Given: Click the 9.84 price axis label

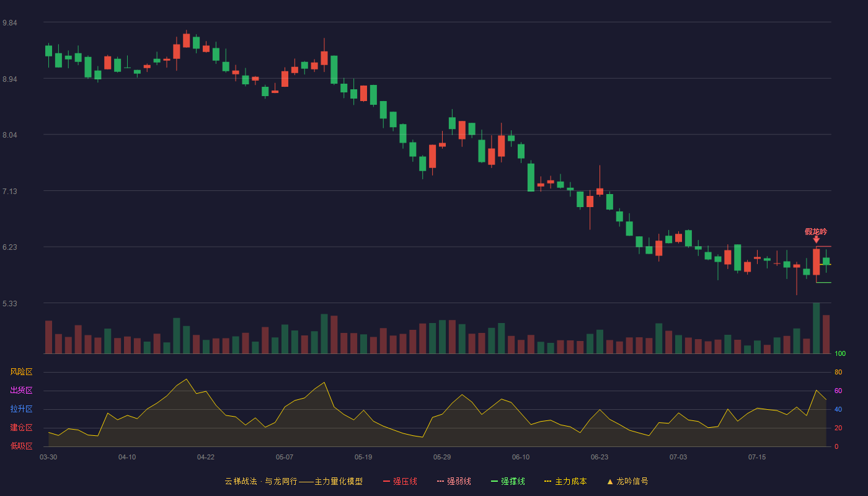Looking at the screenshot, I should click(10, 23).
